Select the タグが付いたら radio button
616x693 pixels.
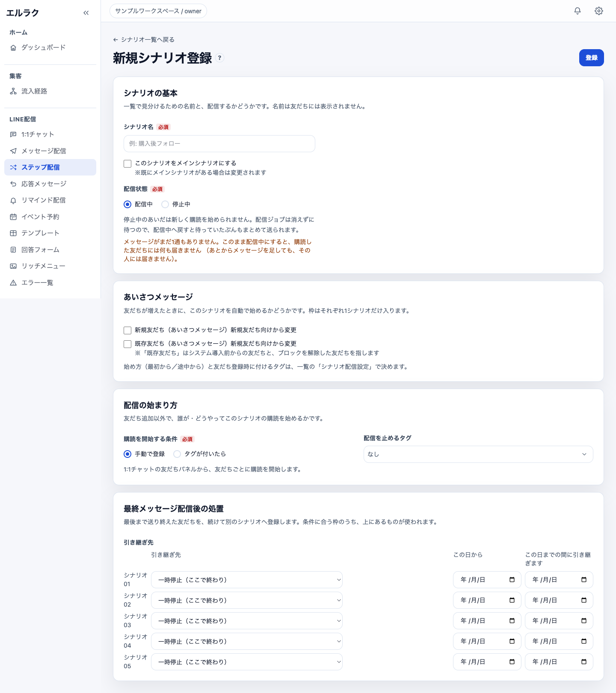pyautogui.click(x=177, y=454)
